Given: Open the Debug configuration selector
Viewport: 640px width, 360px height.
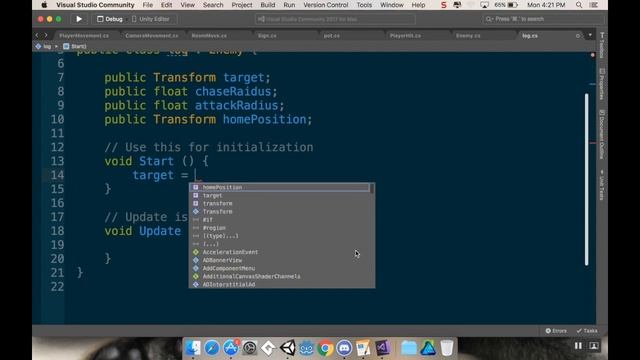Looking at the screenshot, I should pos(110,19).
